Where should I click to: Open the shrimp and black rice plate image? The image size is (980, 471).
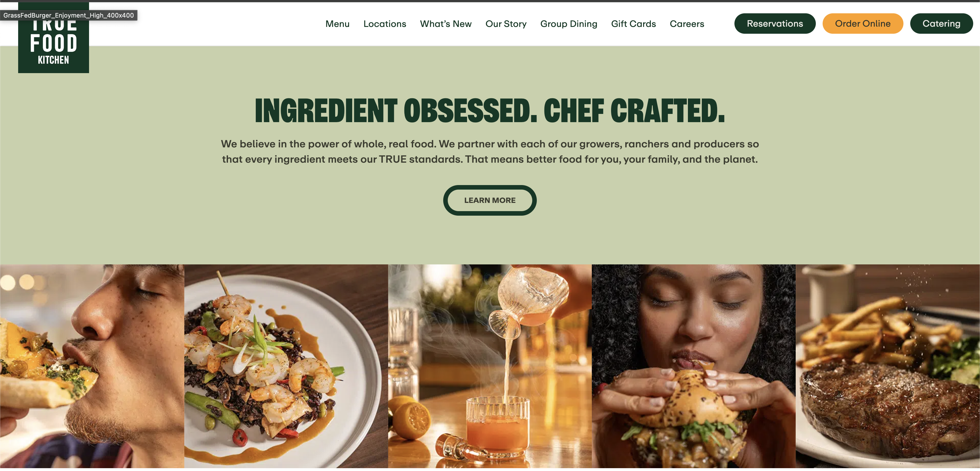286,366
